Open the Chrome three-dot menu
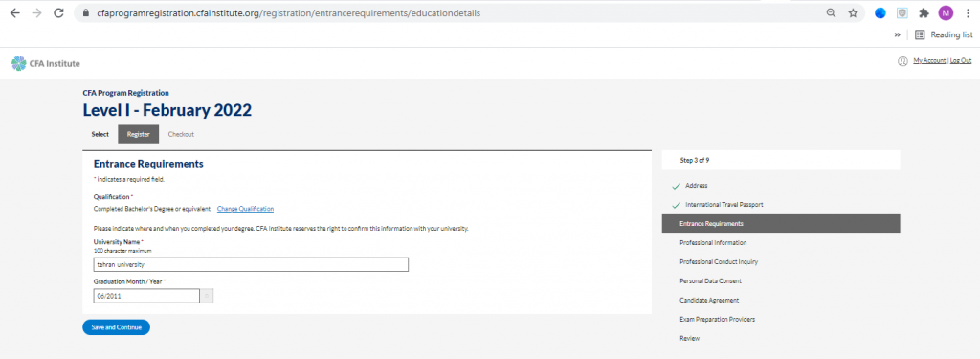The width and height of the screenshot is (980, 359). pyautogui.click(x=968, y=13)
